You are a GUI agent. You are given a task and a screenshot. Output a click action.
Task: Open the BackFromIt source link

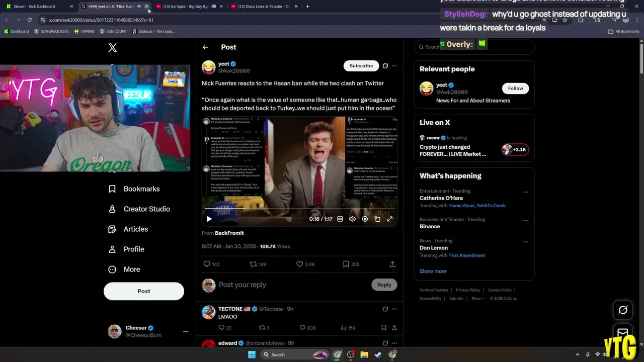(229, 233)
